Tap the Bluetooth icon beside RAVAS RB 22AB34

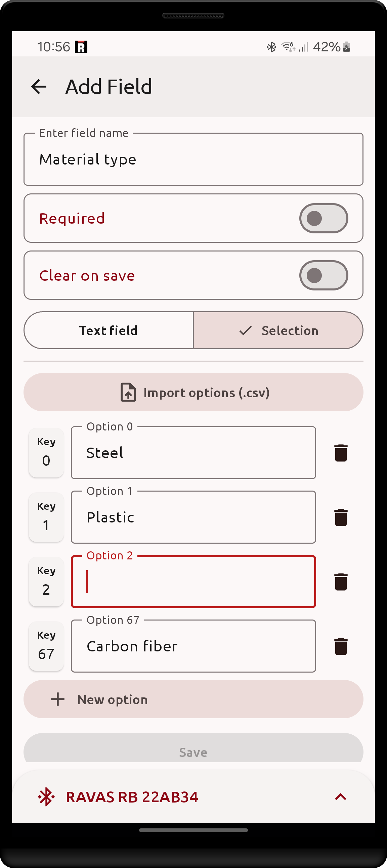[x=46, y=797]
